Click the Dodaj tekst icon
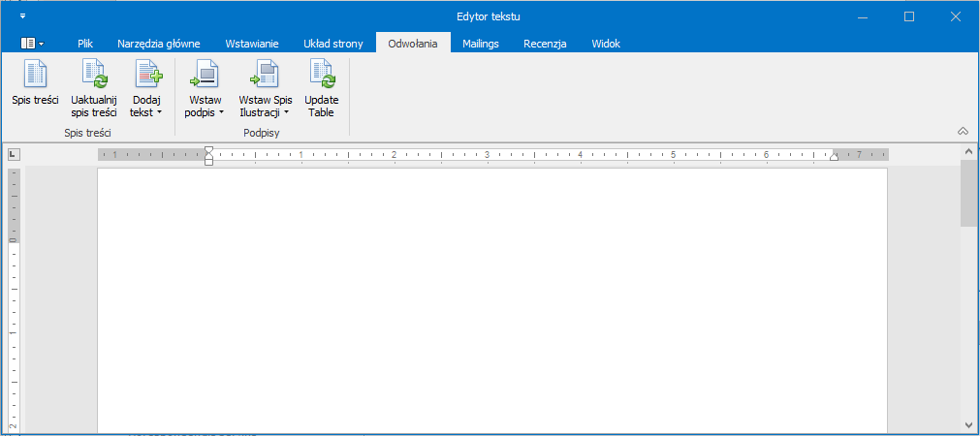Viewport: 980px width, 436px height. [146, 75]
